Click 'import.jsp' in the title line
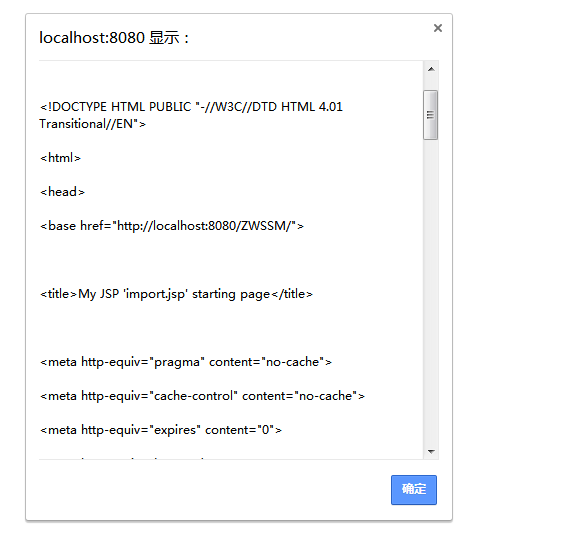564x556 pixels. coord(155,294)
